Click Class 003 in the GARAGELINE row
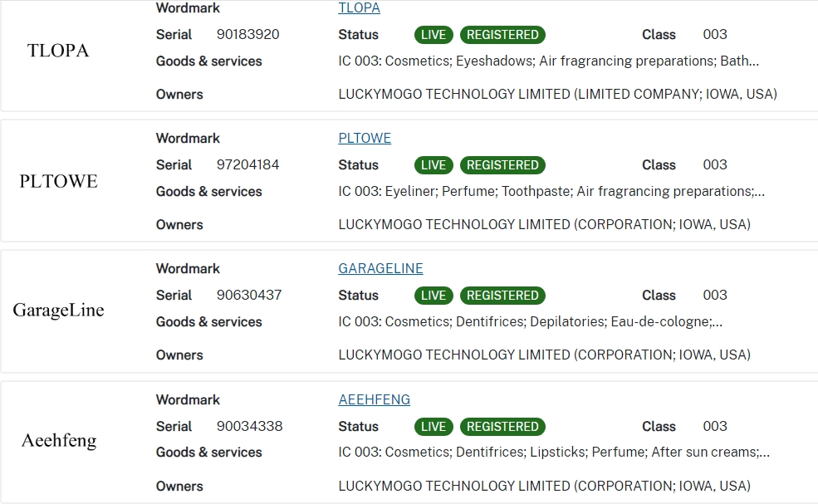Image resolution: width=818 pixels, height=504 pixels. coord(714,296)
